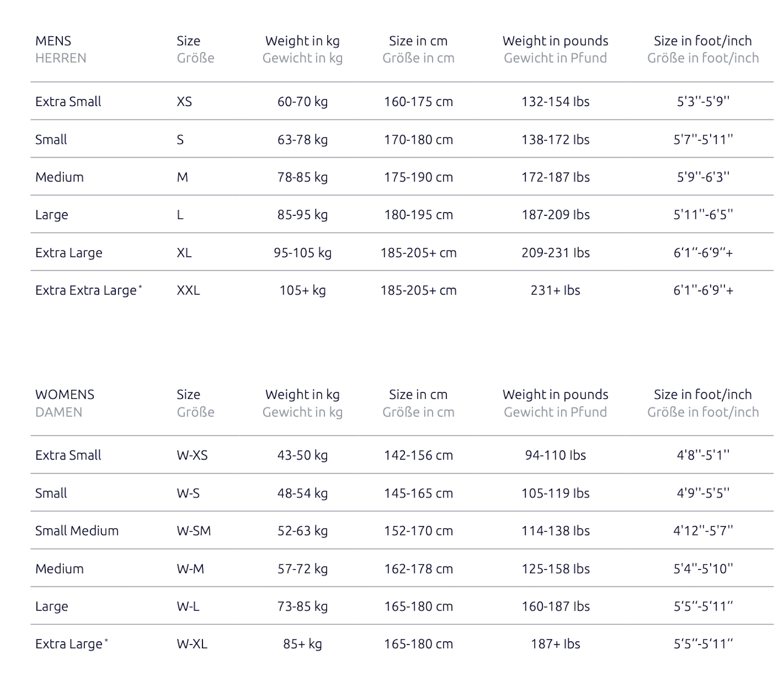
Task: Click the 5'7''-5'11'' height cell
Action: [x=703, y=139]
